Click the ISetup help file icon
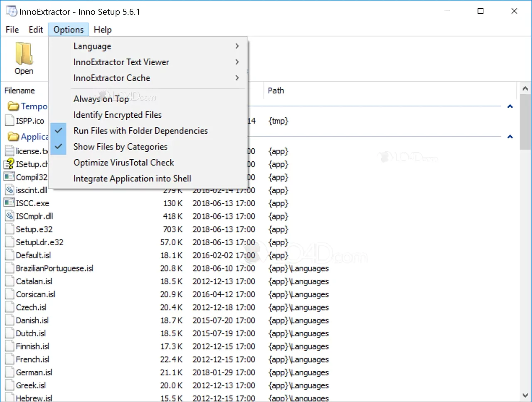 [9, 164]
